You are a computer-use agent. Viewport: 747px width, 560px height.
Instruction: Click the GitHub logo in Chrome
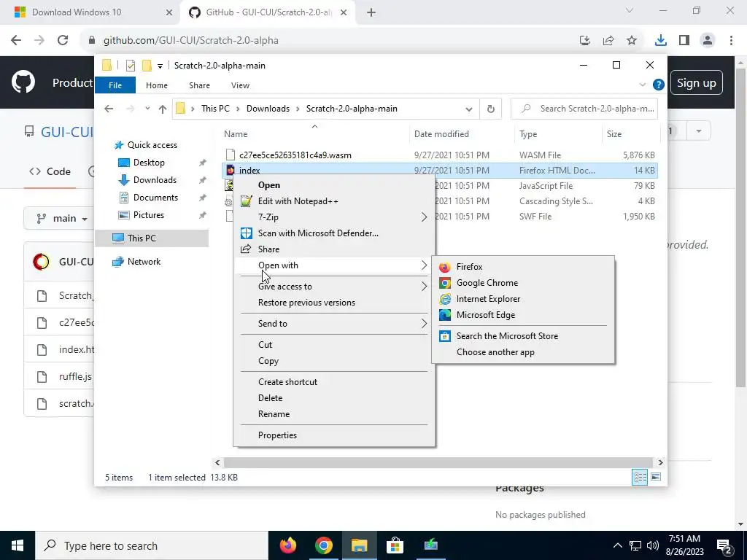click(23, 82)
